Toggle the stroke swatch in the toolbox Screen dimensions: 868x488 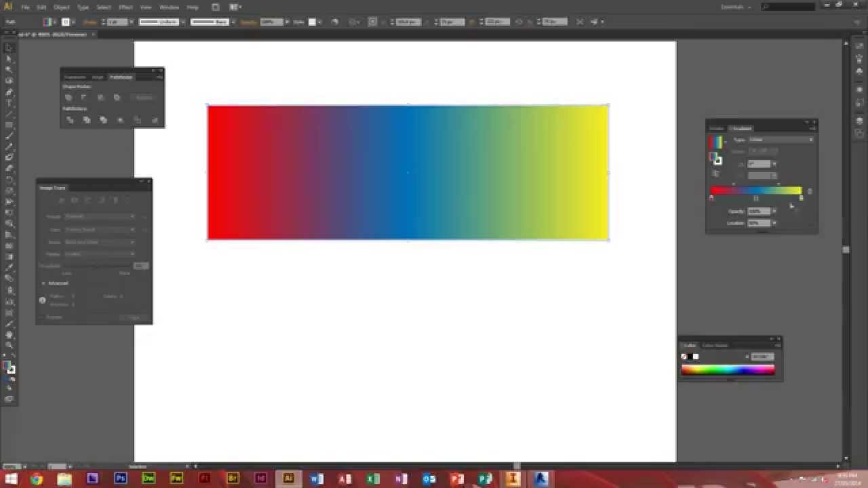[11, 369]
